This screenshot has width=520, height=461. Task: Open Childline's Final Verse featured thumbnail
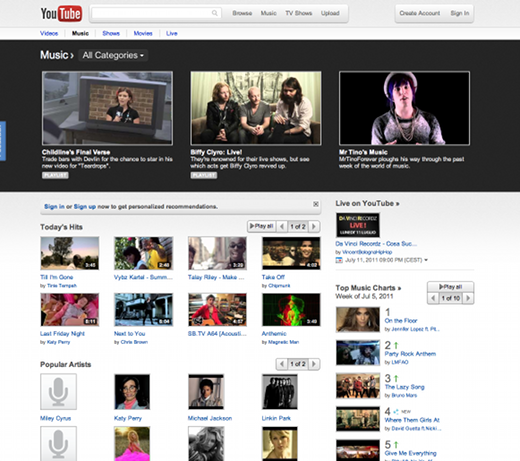pos(107,108)
